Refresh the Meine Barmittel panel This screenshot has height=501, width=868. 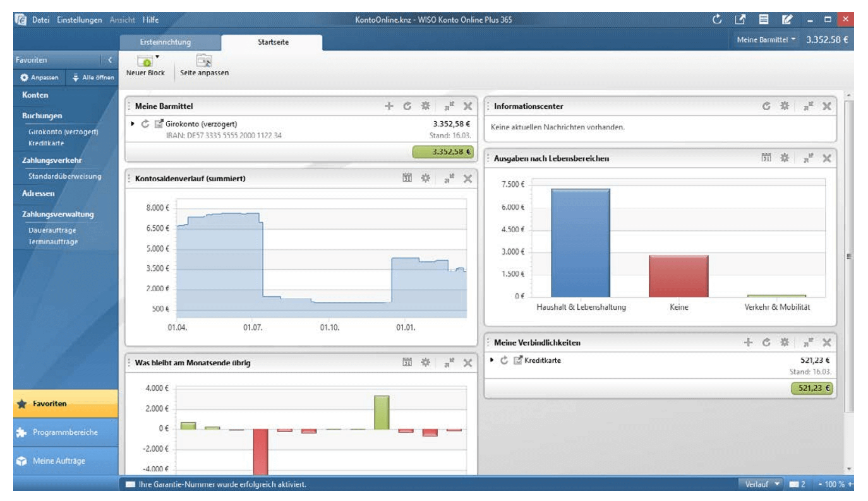pos(408,106)
